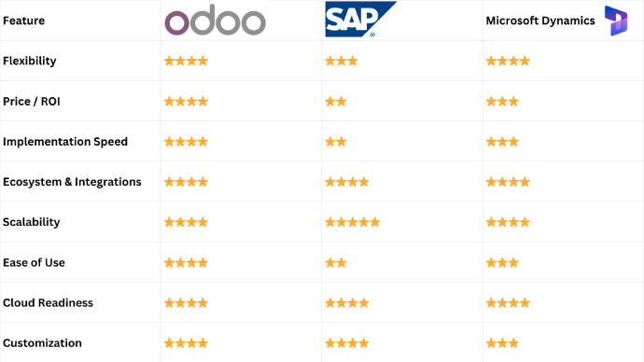The width and height of the screenshot is (644, 362).
Task: Select the Flexibility row label
Action: click(30, 61)
